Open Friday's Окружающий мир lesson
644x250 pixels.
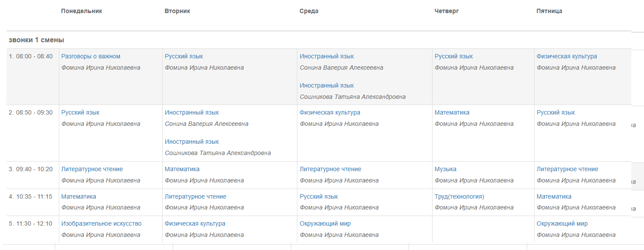click(562, 223)
